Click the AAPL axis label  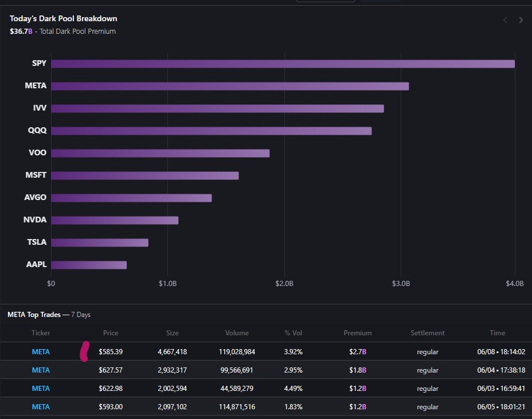[x=36, y=265]
